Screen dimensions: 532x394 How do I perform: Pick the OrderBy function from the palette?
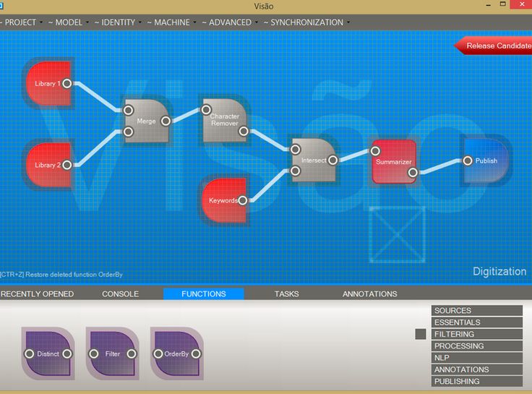(x=177, y=354)
